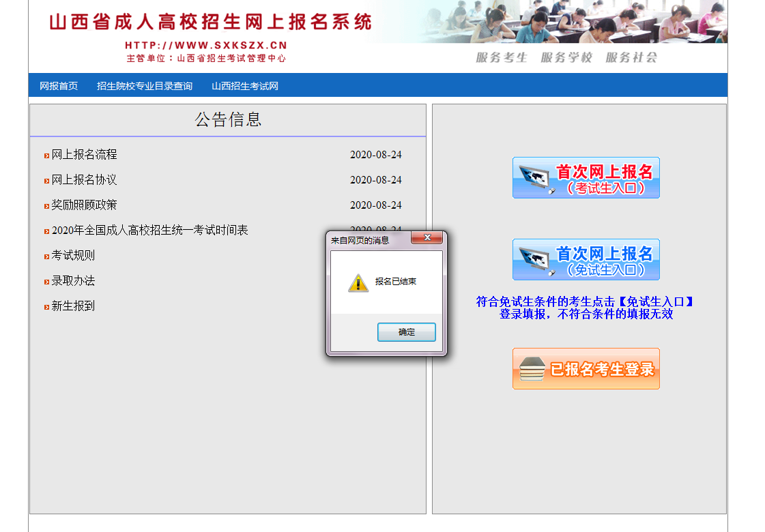Open the 考试规则 announcement
Image resolution: width=765 pixels, height=532 pixels.
(x=74, y=256)
